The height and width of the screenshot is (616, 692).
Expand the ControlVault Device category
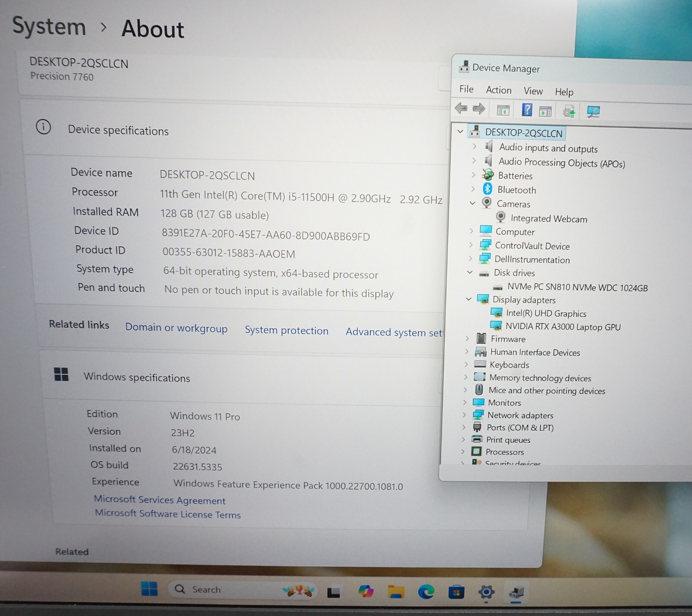pos(471,245)
